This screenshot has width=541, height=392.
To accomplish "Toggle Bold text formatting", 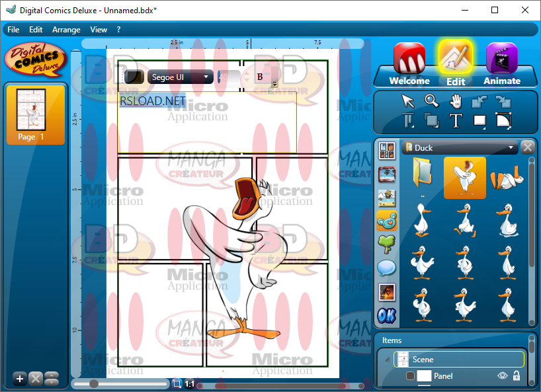I will (x=260, y=77).
